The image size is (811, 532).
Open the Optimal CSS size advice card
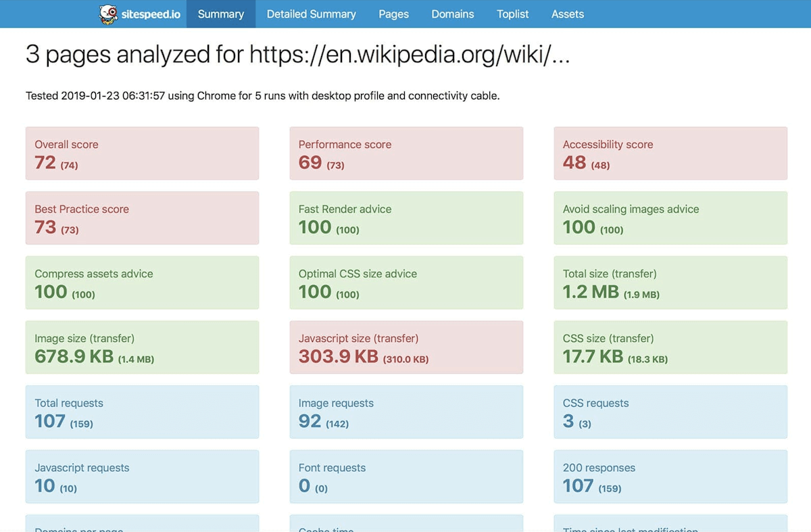point(406,283)
